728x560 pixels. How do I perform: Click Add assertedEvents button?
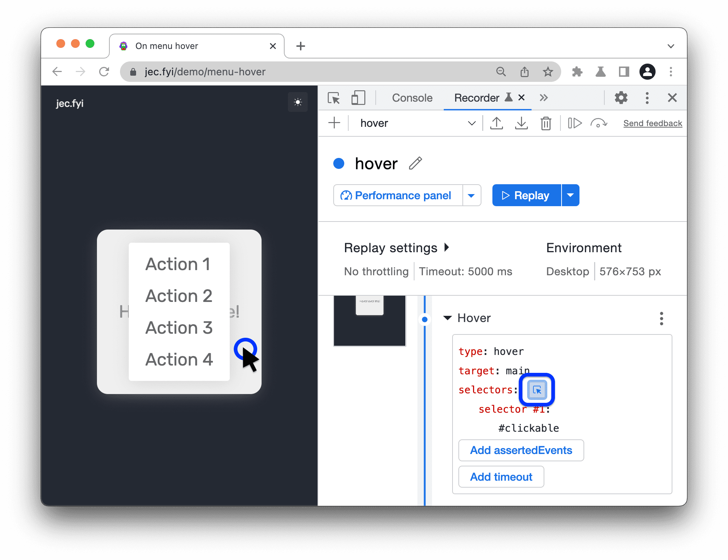(520, 449)
